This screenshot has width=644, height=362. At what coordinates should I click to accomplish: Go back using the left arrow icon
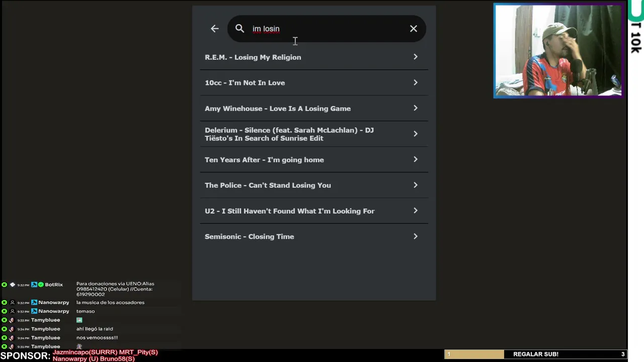click(x=215, y=29)
